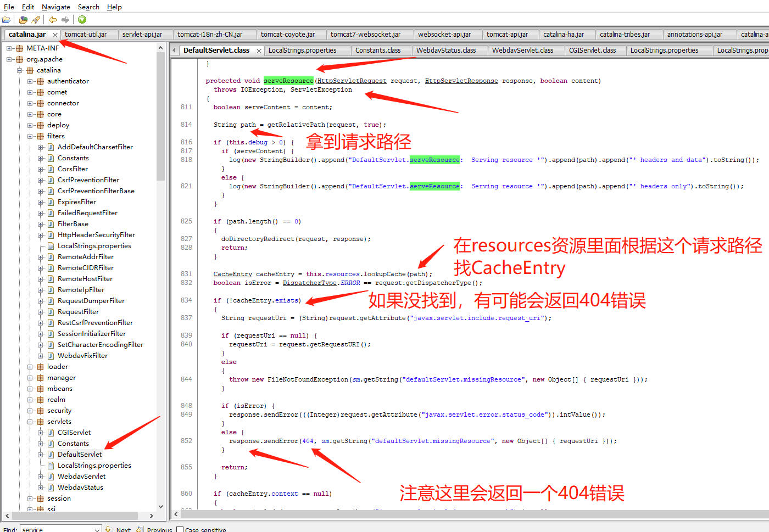Expand the deploy package node
This screenshot has width=769, height=532.
pyautogui.click(x=30, y=125)
